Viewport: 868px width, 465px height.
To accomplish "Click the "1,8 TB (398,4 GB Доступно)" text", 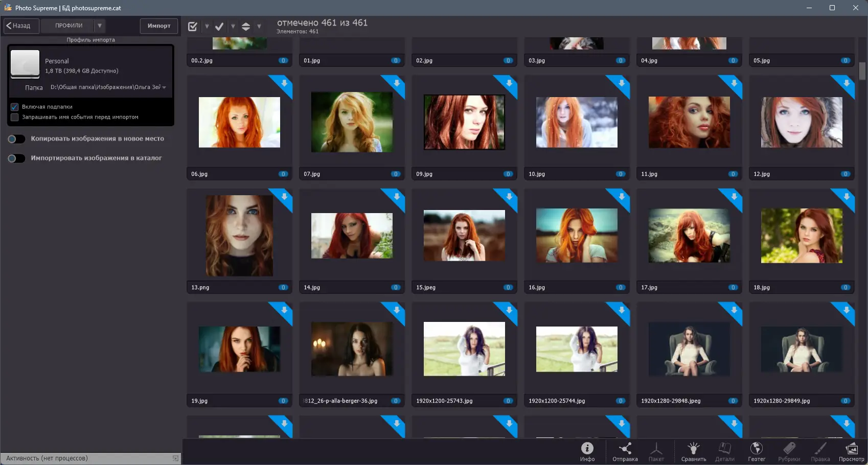I will click(82, 71).
